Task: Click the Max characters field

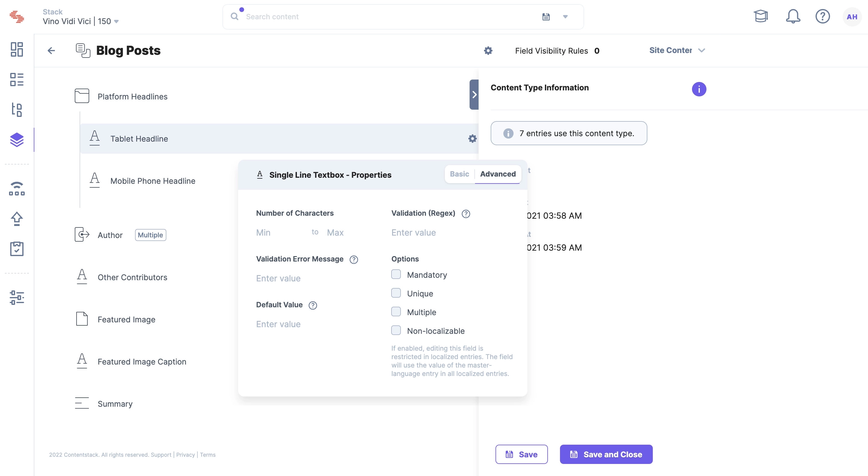Action: click(x=351, y=233)
